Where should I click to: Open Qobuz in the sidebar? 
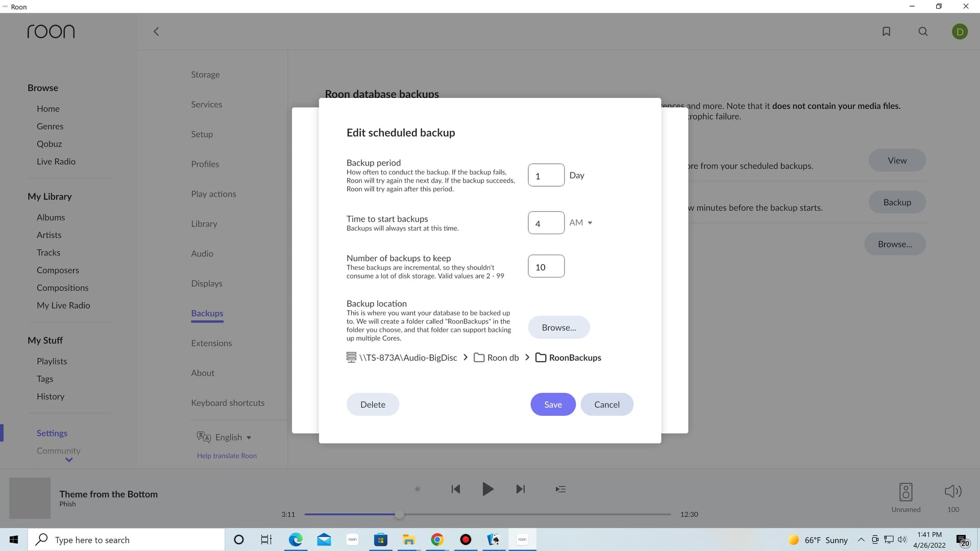click(x=49, y=144)
